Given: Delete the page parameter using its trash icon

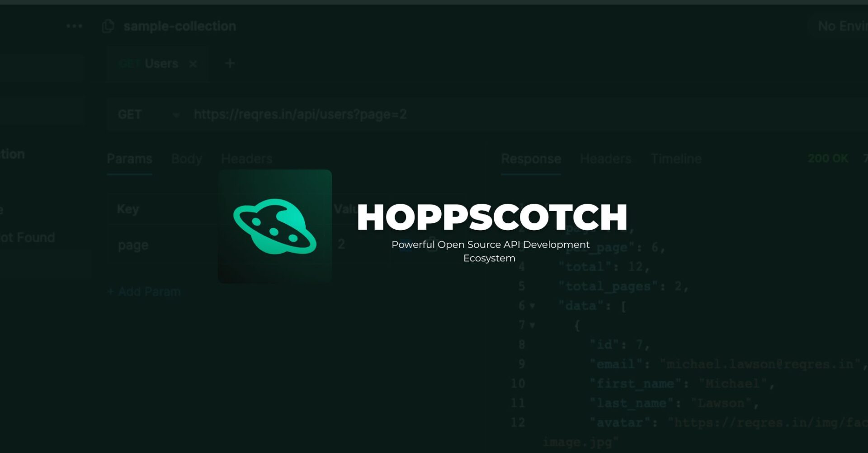Looking at the screenshot, I should point(432,244).
